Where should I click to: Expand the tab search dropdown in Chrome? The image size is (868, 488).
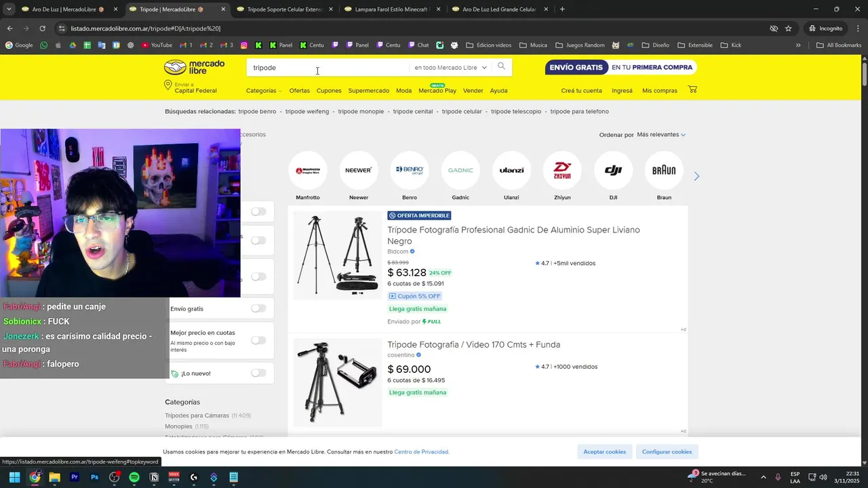click(9, 9)
